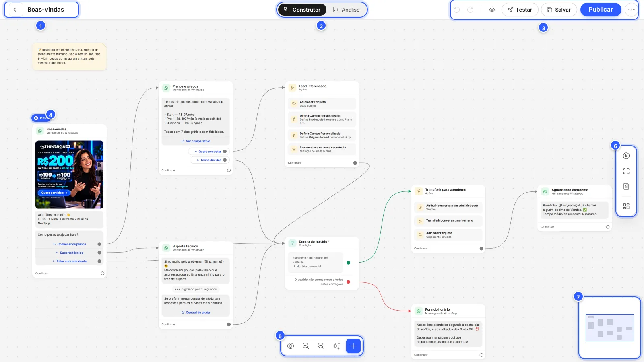Click the sparkle AI icon in the bottom toolbar

pyautogui.click(x=336, y=346)
